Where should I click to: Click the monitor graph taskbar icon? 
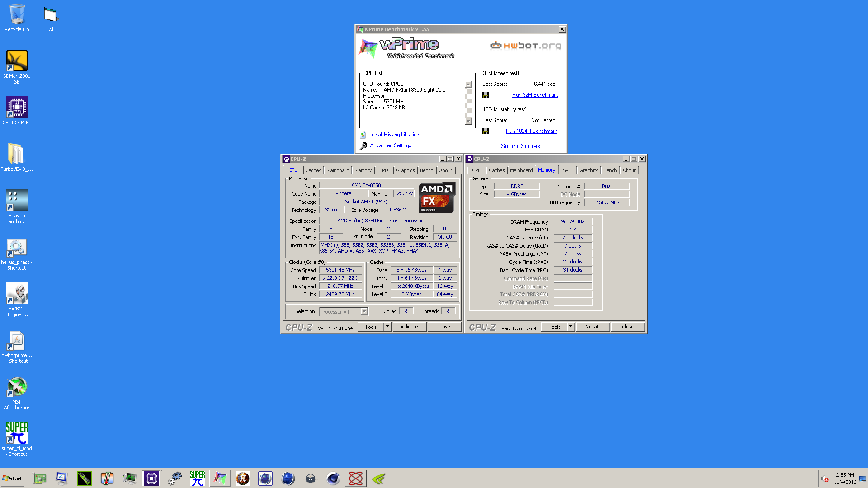click(x=130, y=479)
